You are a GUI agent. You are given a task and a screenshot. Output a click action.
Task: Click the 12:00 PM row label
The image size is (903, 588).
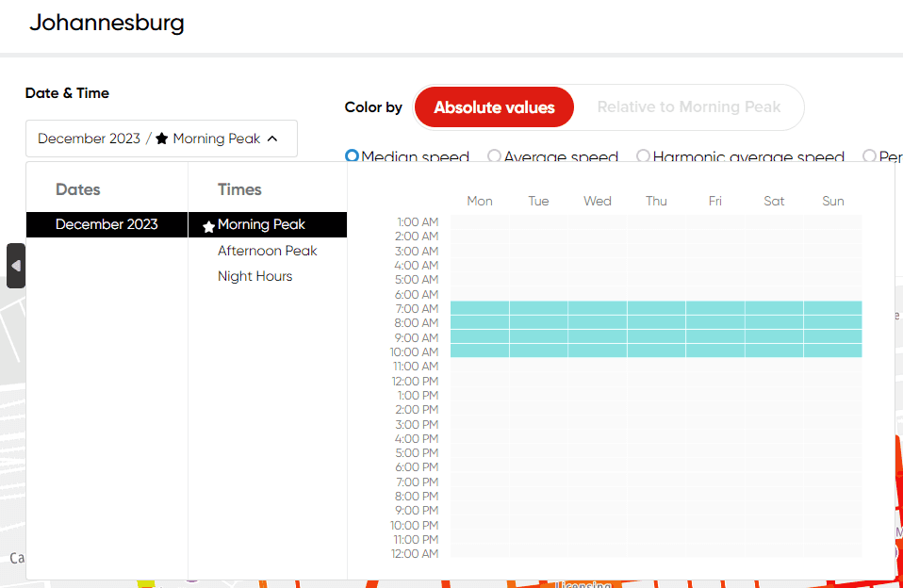(415, 381)
